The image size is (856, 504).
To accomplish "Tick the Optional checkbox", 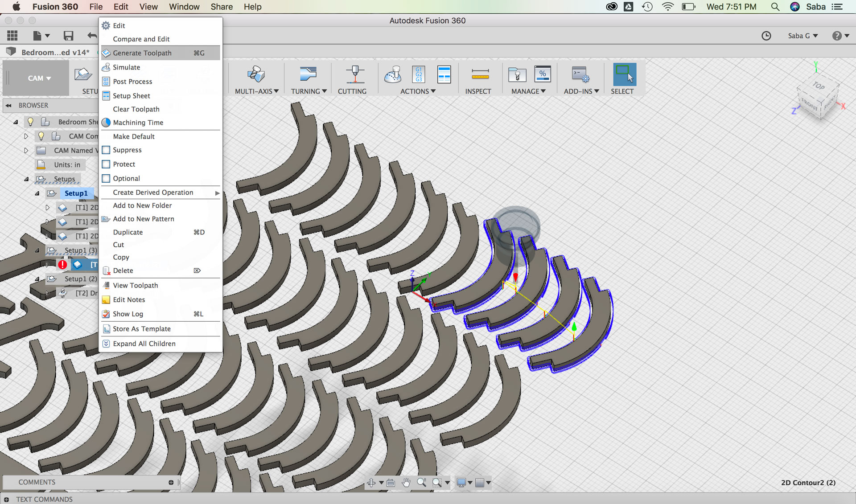I will pos(106,179).
